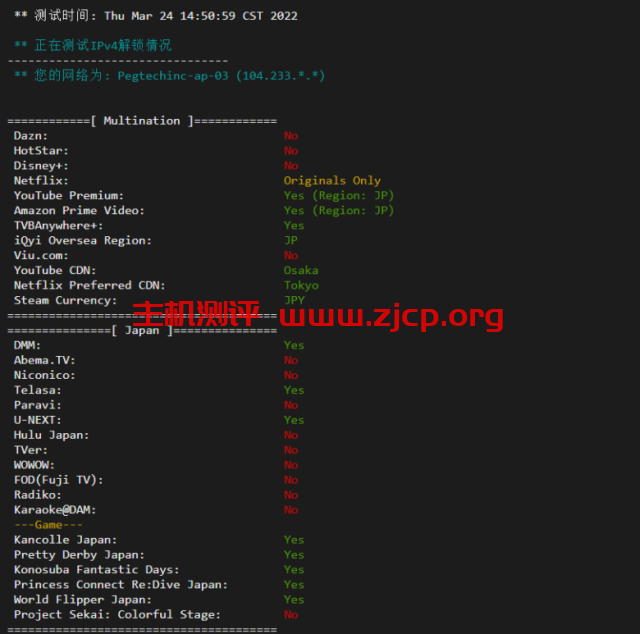
Task: Click the 'Kancolle Japan:' label
Action: [x=65, y=540]
